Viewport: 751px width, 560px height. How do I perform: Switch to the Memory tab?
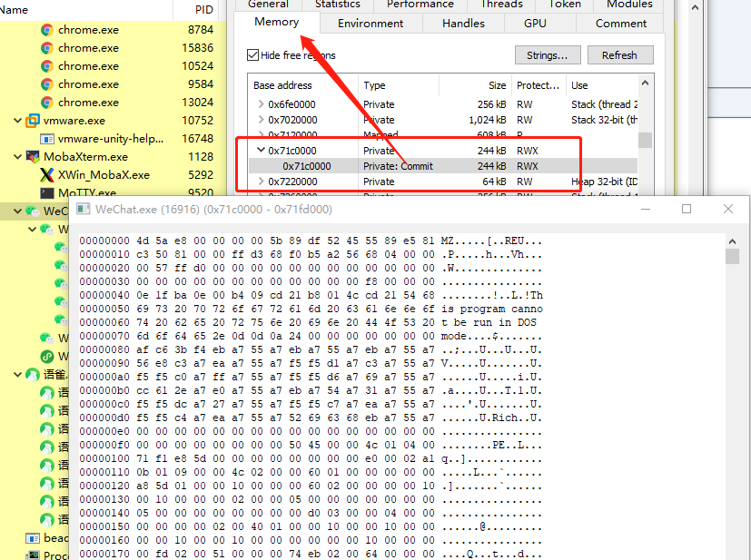(276, 22)
